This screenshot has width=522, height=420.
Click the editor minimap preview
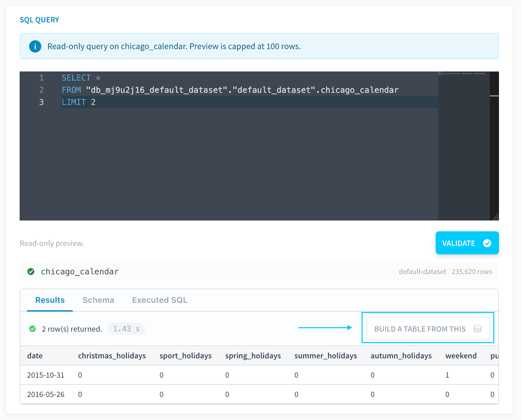464,146
